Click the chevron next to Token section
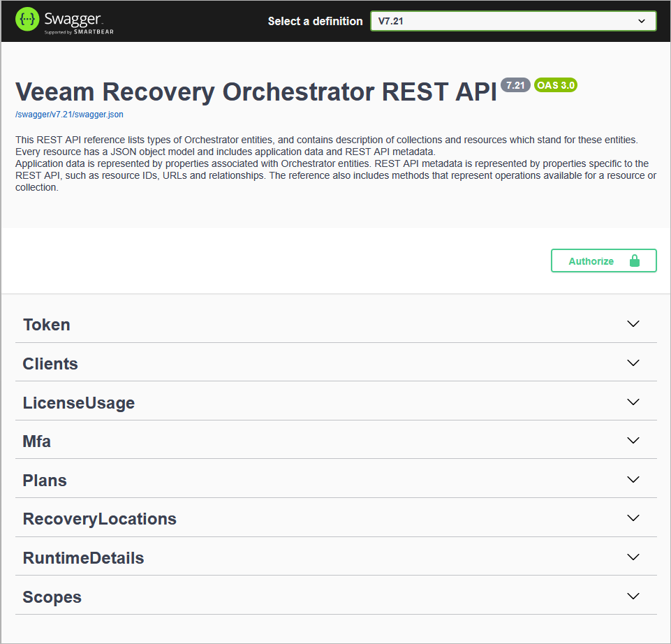The height and width of the screenshot is (644, 671). point(633,323)
